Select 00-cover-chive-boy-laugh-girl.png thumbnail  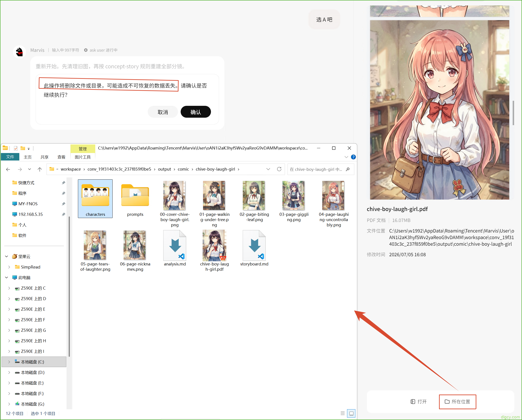coord(175,204)
